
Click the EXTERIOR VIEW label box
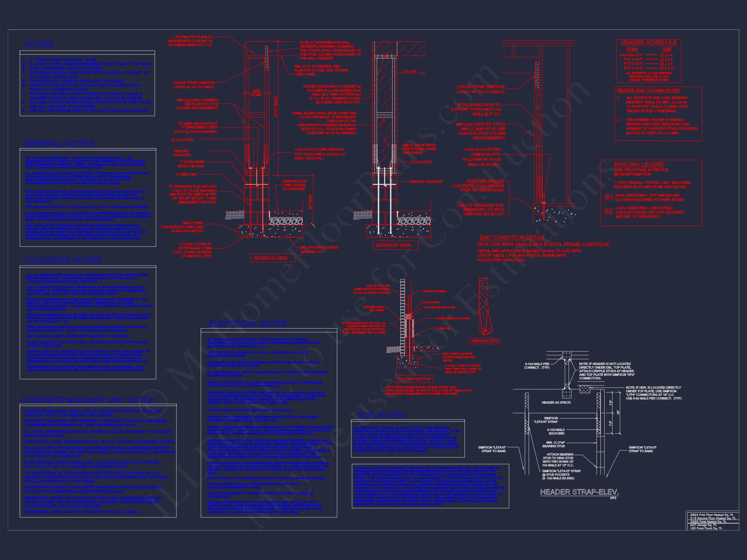395,245
